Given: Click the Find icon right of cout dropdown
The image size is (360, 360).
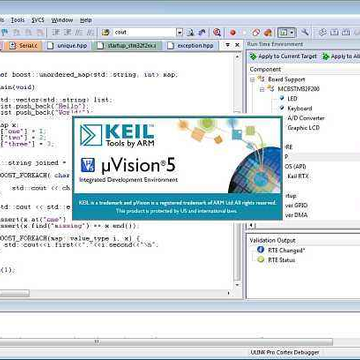Looking at the screenshot, I should [x=190, y=32].
